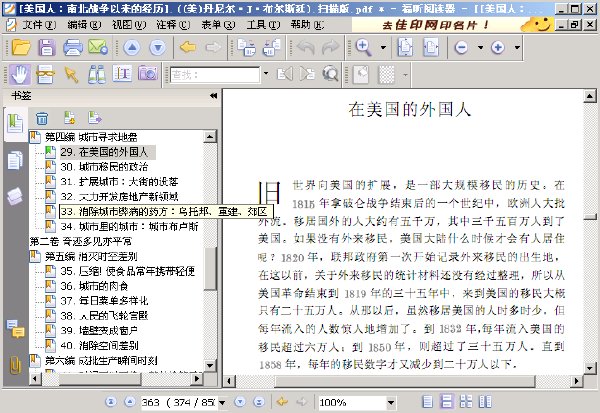The image size is (600, 413).
Task: Open the 编辑 menu
Action: click(x=84, y=25)
